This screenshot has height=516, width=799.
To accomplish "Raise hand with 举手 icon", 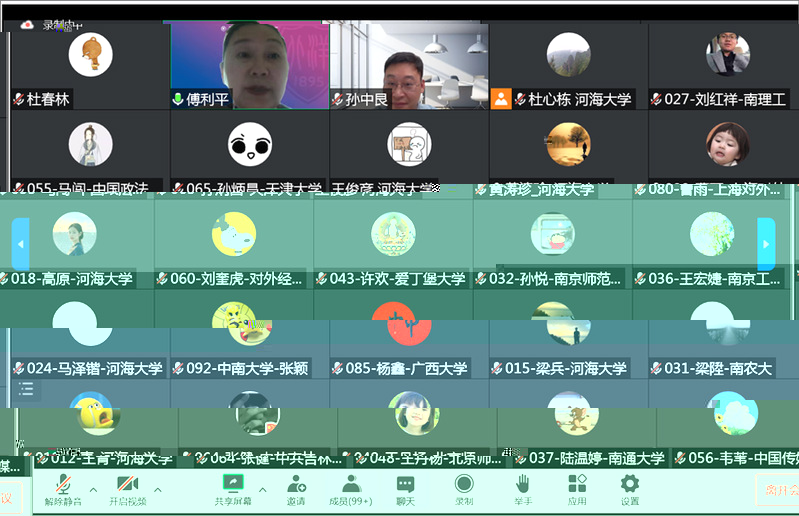I will coord(523,487).
